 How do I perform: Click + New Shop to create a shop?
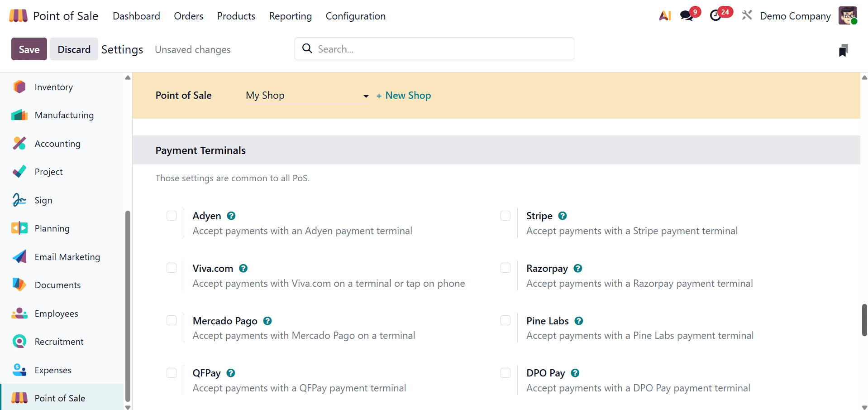click(403, 95)
